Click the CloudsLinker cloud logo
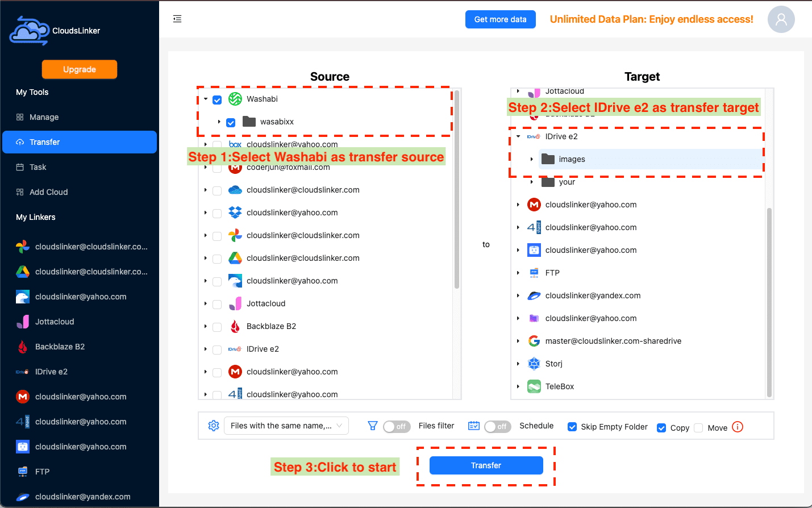The width and height of the screenshot is (812, 508). pos(29,31)
